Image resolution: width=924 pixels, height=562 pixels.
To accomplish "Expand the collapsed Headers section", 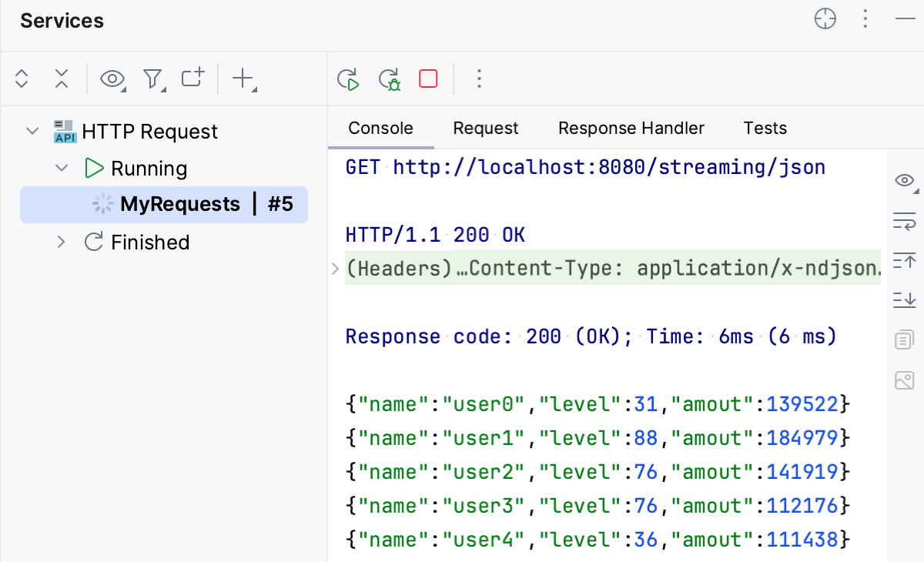I will click(334, 268).
